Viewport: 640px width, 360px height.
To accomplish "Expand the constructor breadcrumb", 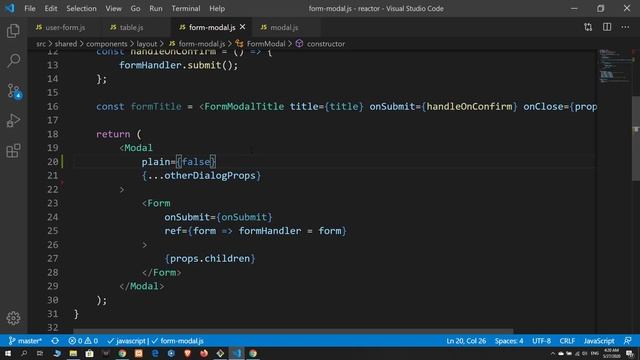I will (321, 44).
